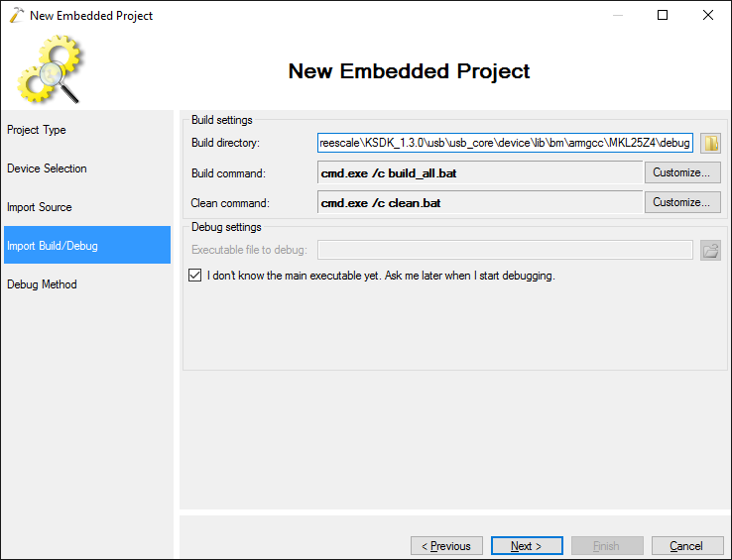Cancel the new project wizard

coord(686,546)
